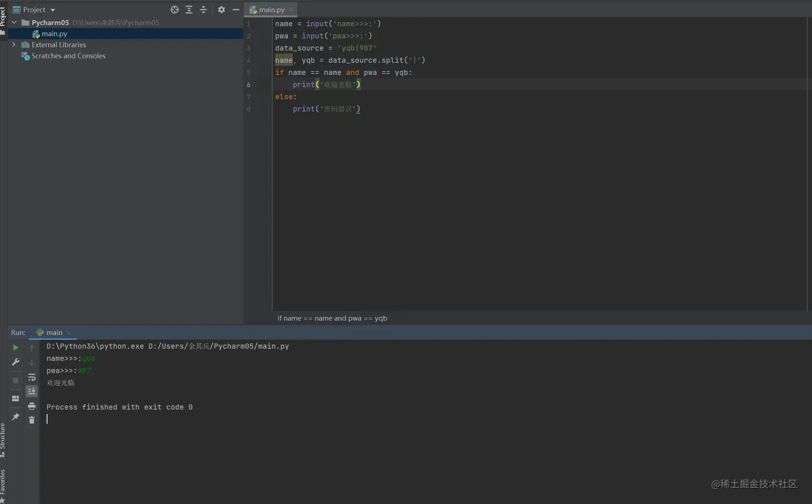Open Project panel settings gear

coord(221,10)
